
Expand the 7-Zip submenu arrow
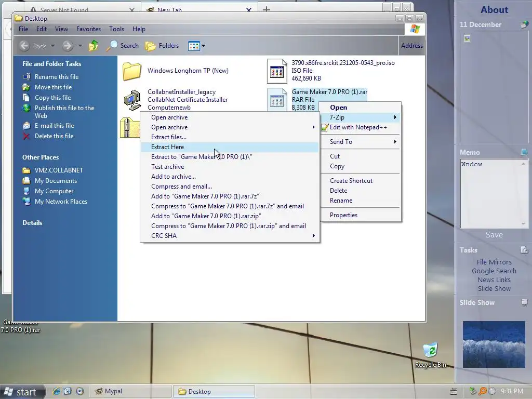(x=395, y=117)
